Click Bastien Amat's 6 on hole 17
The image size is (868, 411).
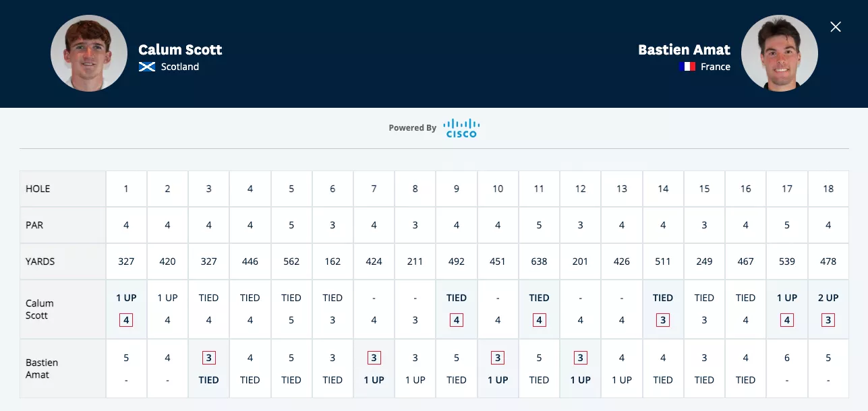click(787, 358)
